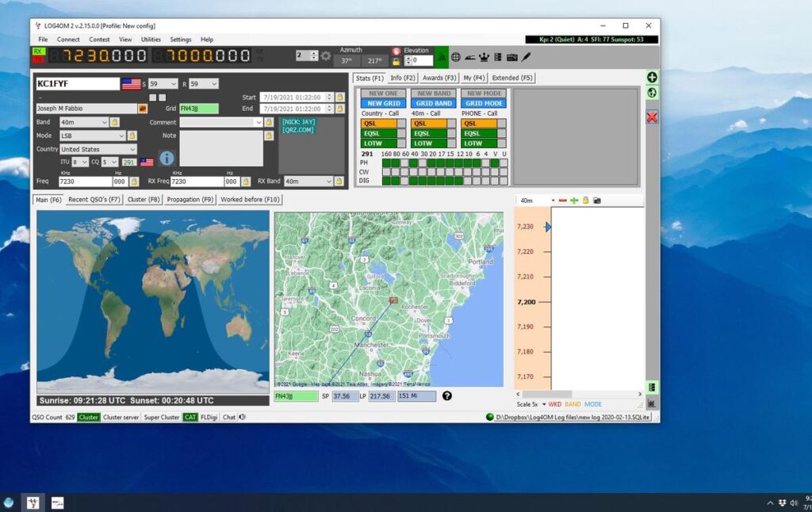Click the Log4OM icon on Windows taskbar

point(33,502)
